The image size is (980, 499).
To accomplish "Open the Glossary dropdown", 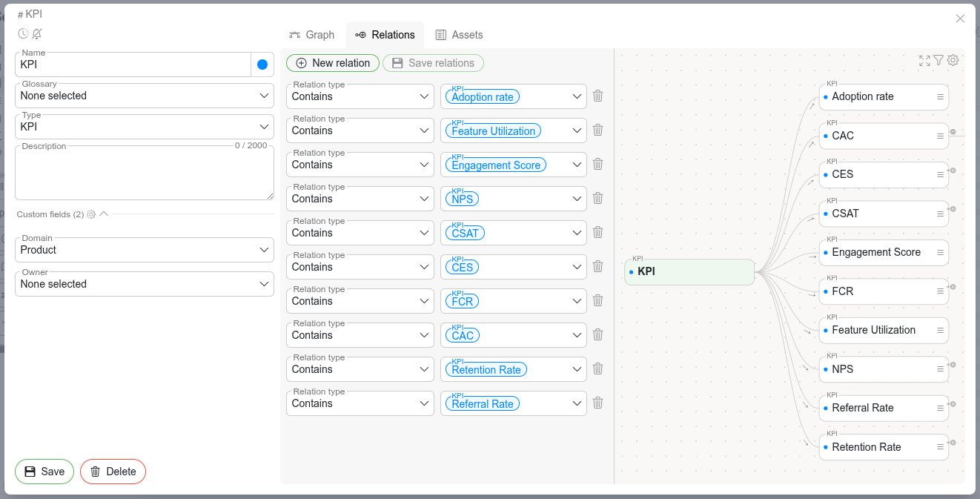I will 145,96.
